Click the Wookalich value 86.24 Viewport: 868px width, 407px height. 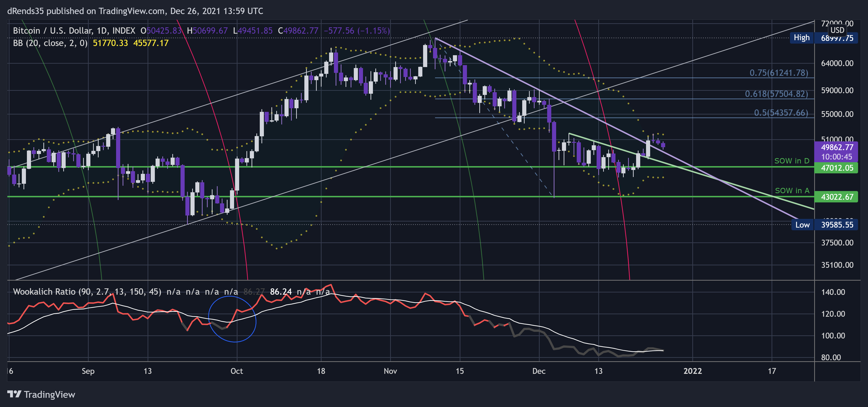click(281, 292)
